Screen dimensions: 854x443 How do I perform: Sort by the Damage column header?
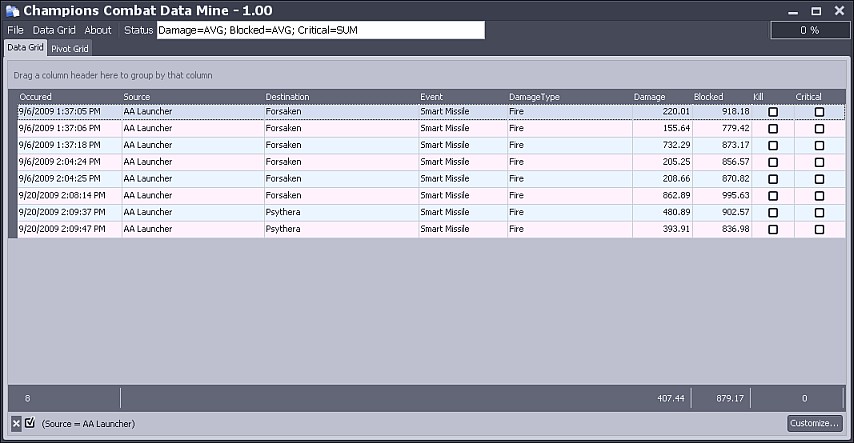[x=649, y=97]
